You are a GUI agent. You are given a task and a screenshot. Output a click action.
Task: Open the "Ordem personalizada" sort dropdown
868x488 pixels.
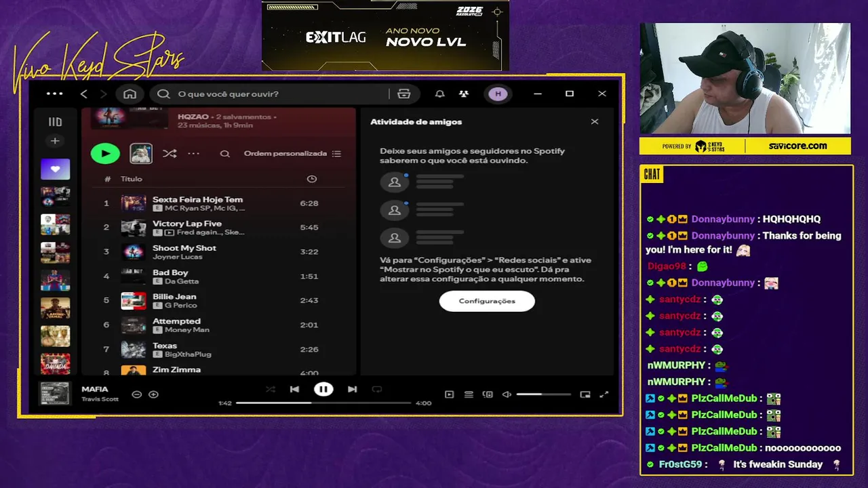292,154
